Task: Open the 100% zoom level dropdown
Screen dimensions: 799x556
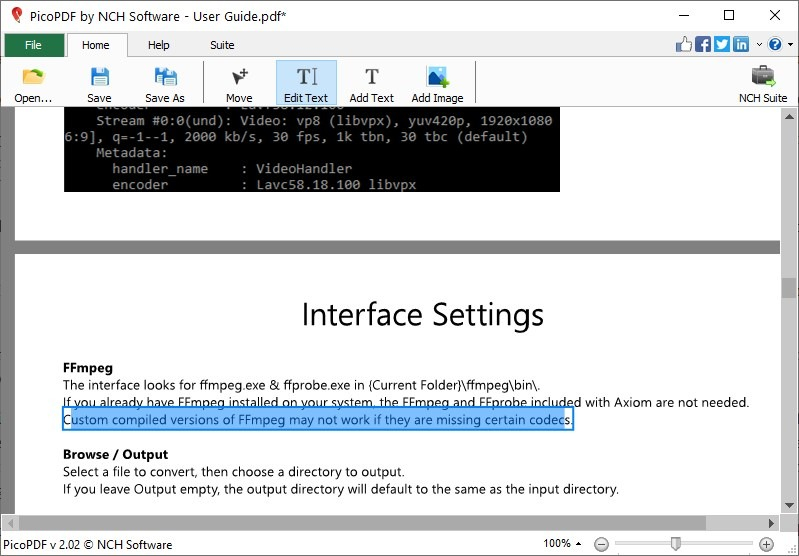Action: 563,543
